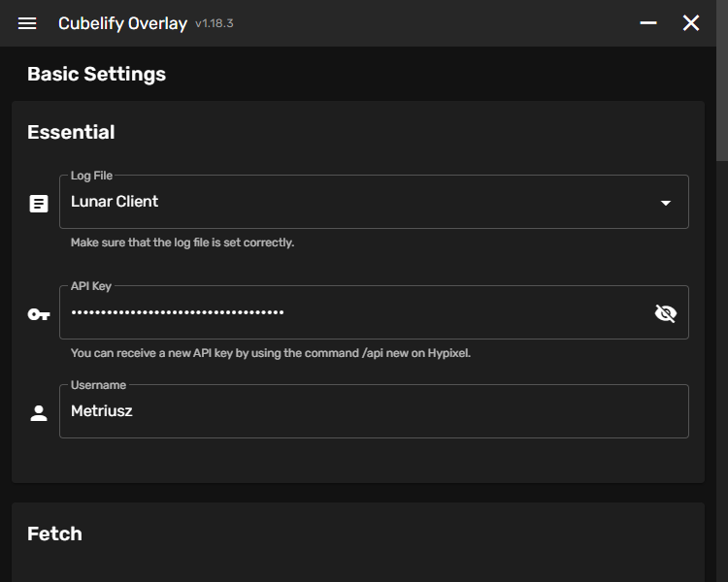Image resolution: width=728 pixels, height=582 pixels.
Task: Select the Basic Settings heading
Action: pyautogui.click(x=96, y=74)
